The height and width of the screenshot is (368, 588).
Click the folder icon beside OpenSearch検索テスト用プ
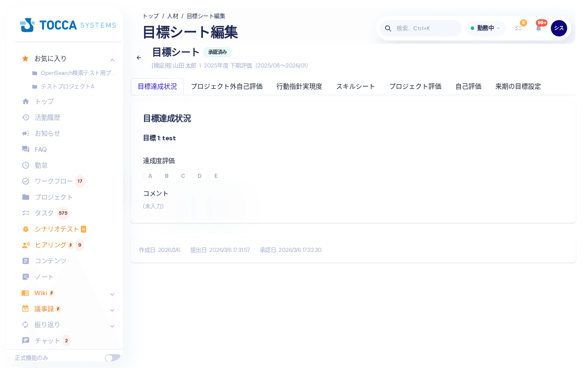tap(35, 73)
